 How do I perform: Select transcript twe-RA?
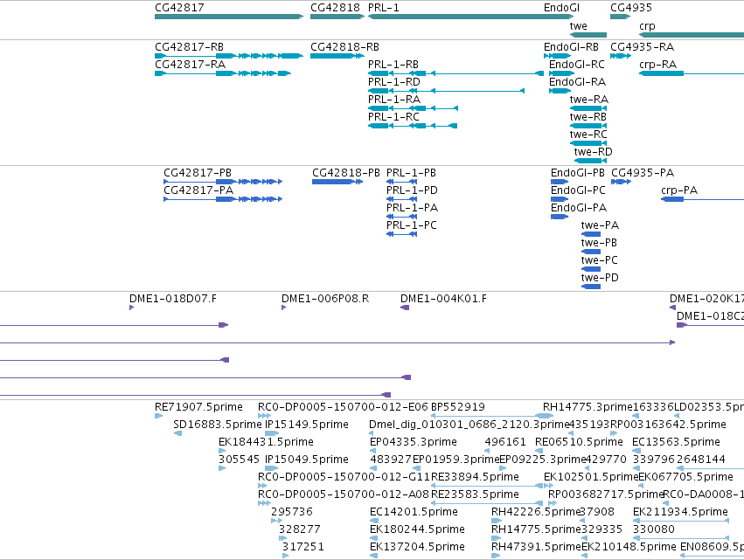tap(588, 108)
